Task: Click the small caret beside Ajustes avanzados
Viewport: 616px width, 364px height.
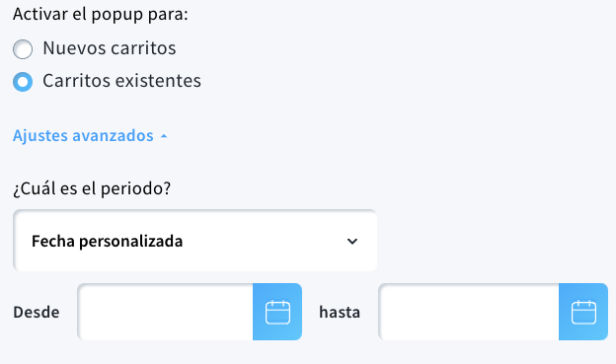Action: 164,136
